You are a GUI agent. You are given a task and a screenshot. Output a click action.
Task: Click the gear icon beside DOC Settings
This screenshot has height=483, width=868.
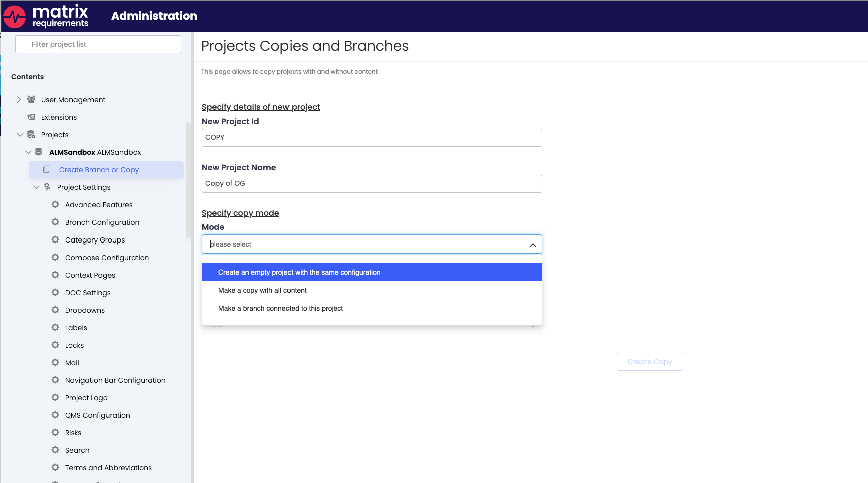(x=55, y=292)
